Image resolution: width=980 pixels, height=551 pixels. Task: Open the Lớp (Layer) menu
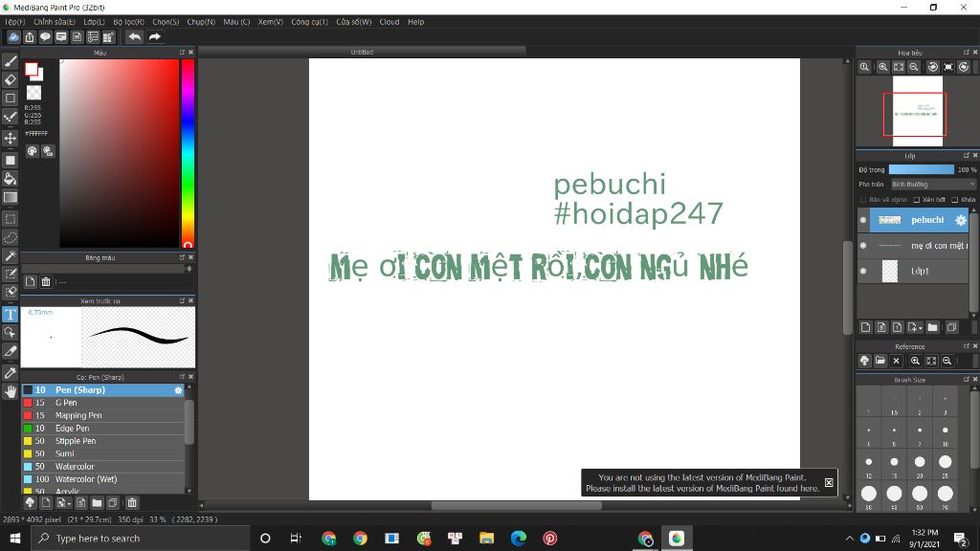94,22
